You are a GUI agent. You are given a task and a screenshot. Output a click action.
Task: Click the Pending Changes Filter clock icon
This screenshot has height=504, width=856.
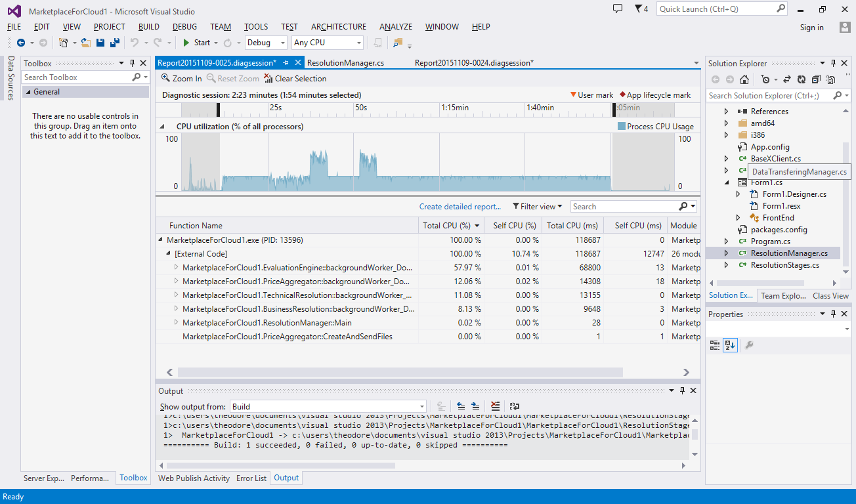point(765,79)
